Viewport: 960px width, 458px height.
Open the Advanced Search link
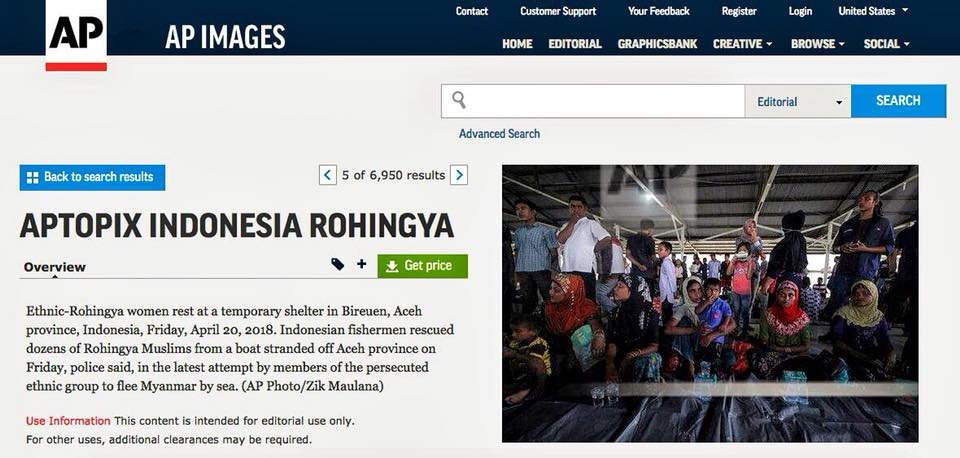(x=500, y=133)
